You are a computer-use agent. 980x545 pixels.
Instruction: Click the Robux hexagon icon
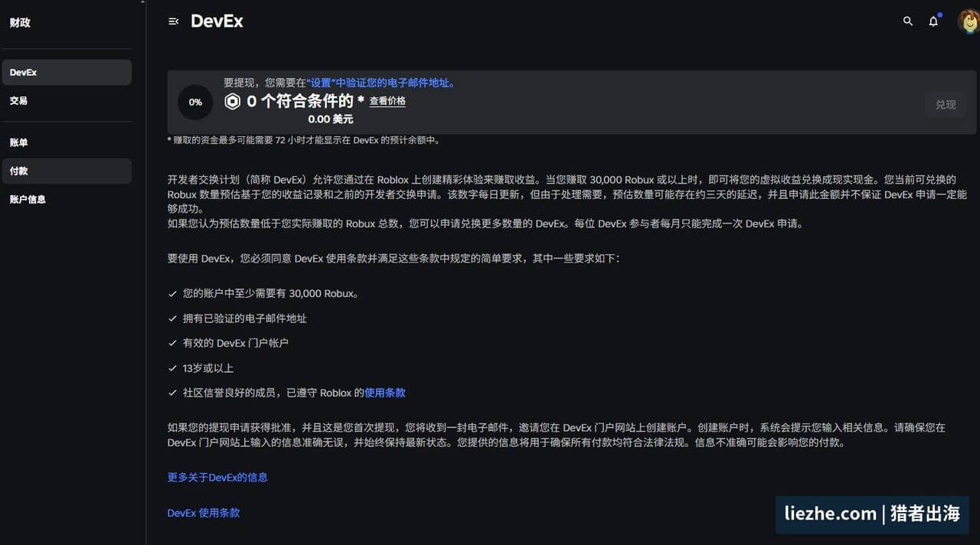[x=233, y=101]
